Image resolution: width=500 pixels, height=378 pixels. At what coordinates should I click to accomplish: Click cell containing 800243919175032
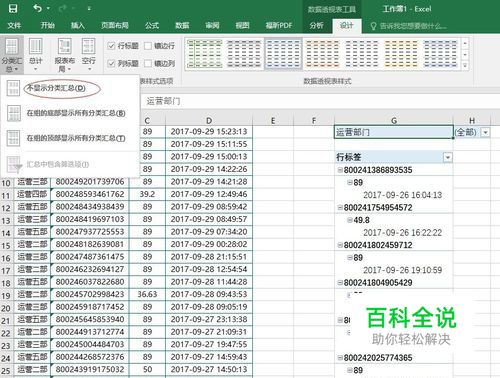(x=90, y=369)
